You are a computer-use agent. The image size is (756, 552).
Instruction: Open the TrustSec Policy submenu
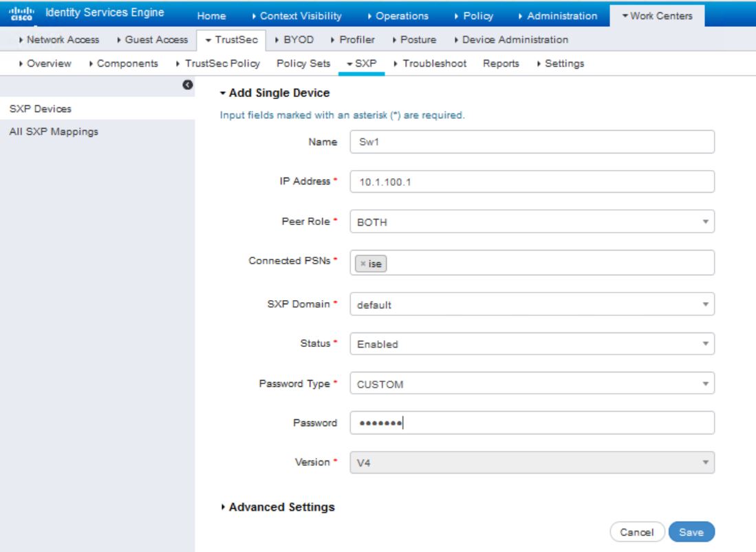[x=218, y=63]
